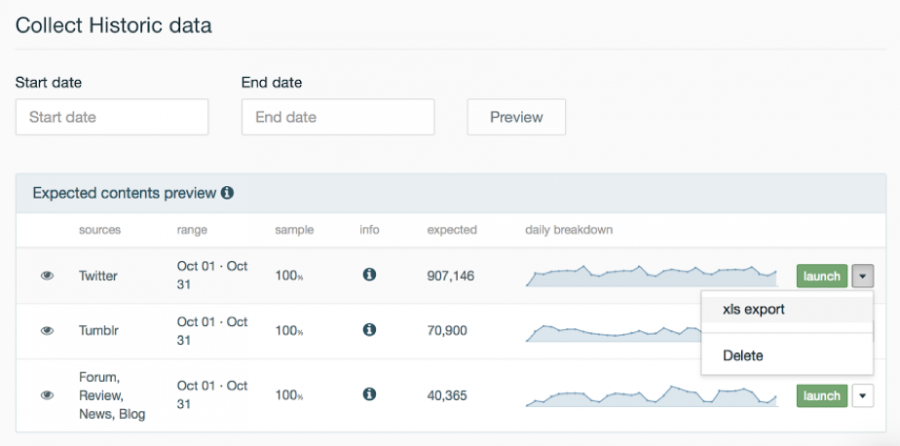Click the Twitter daily breakdown chart
Viewport: 900px width, 446px height.
[x=651, y=275]
